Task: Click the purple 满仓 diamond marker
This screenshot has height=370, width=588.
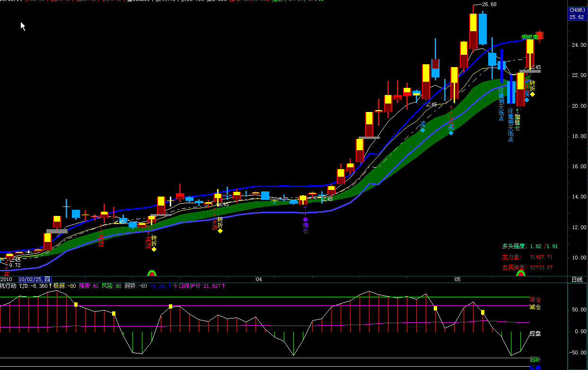Action: pyautogui.click(x=305, y=219)
